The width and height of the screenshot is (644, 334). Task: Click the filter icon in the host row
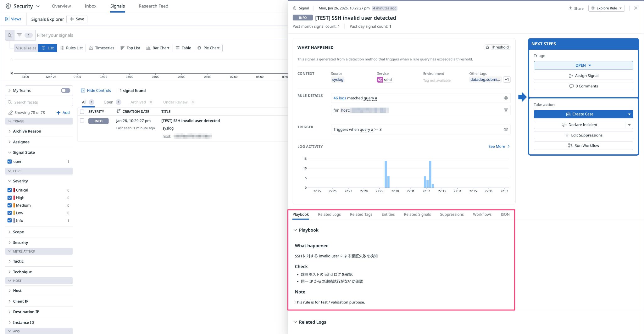pos(506,110)
